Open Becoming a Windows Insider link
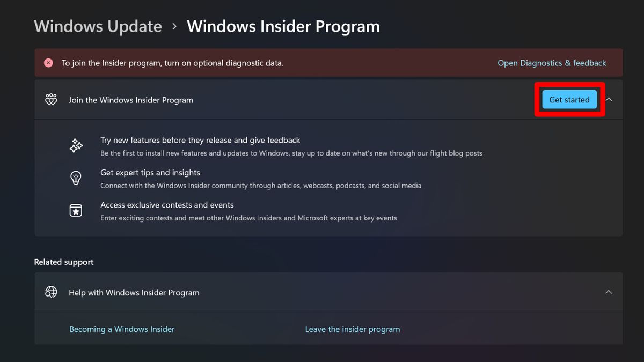The image size is (644, 362). (x=122, y=329)
